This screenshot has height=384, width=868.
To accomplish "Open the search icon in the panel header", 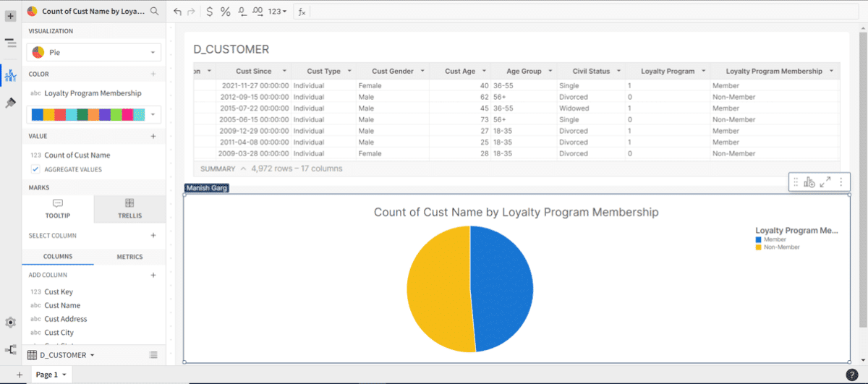I will (x=154, y=12).
